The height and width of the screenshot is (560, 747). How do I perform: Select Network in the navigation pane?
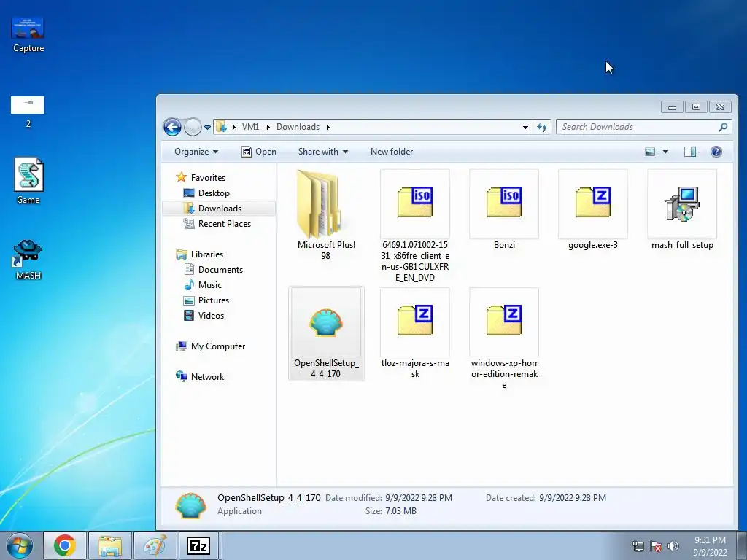[207, 377]
